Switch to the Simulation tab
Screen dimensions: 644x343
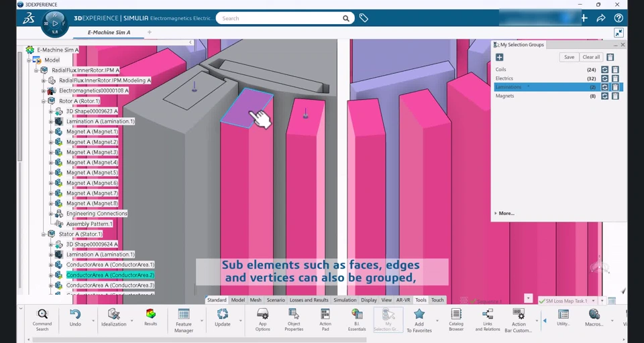pos(345,300)
